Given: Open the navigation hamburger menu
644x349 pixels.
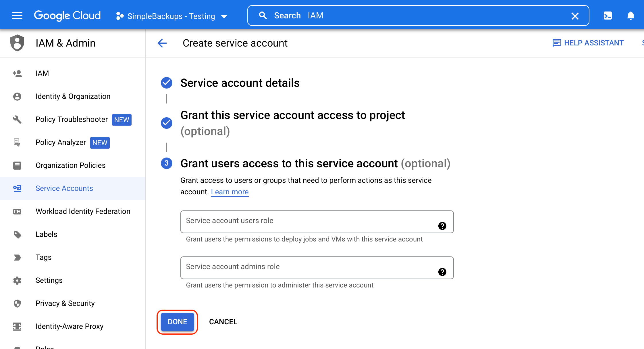Looking at the screenshot, I should click(x=17, y=16).
